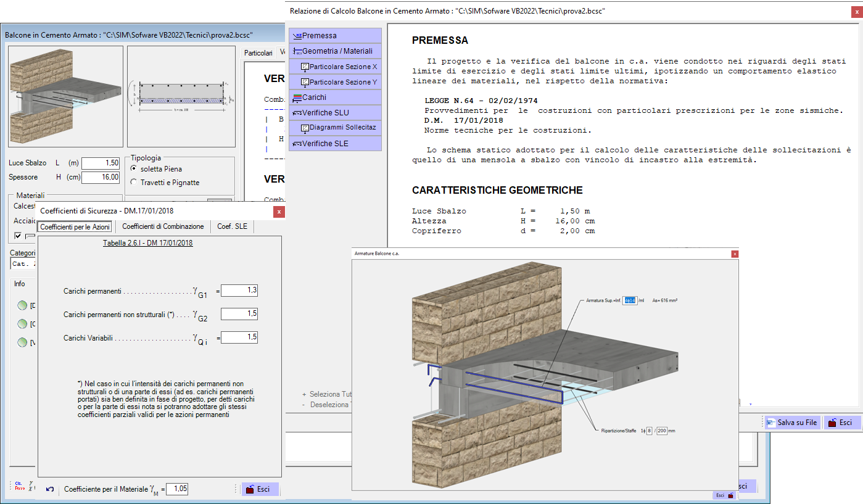This screenshot has height=504, width=863.
Task: Click the Premessa sidebar item
Action: [335, 36]
